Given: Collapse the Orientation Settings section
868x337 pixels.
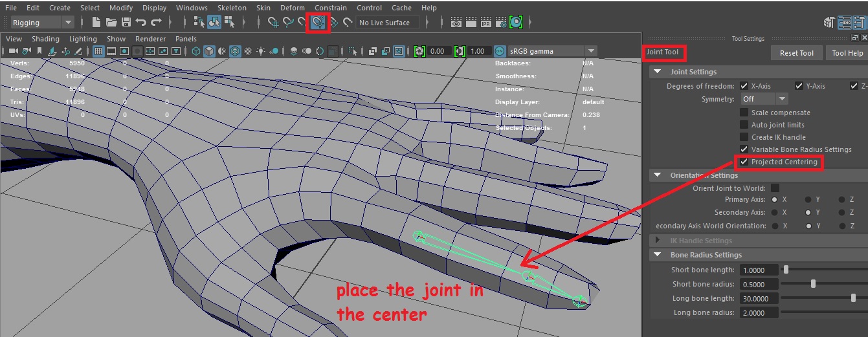Looking at the screenshot, I should pos(658,175).
